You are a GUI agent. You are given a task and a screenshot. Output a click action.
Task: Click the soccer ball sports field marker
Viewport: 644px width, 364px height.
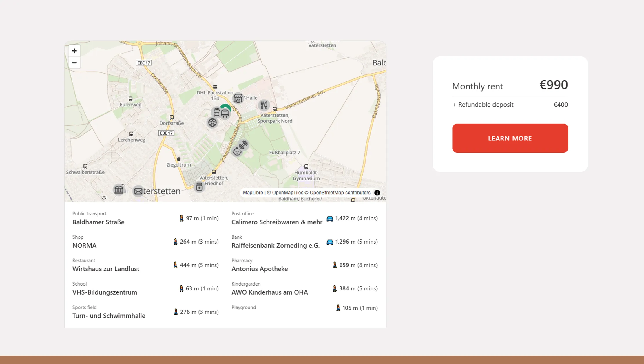(x=212, y=123)
